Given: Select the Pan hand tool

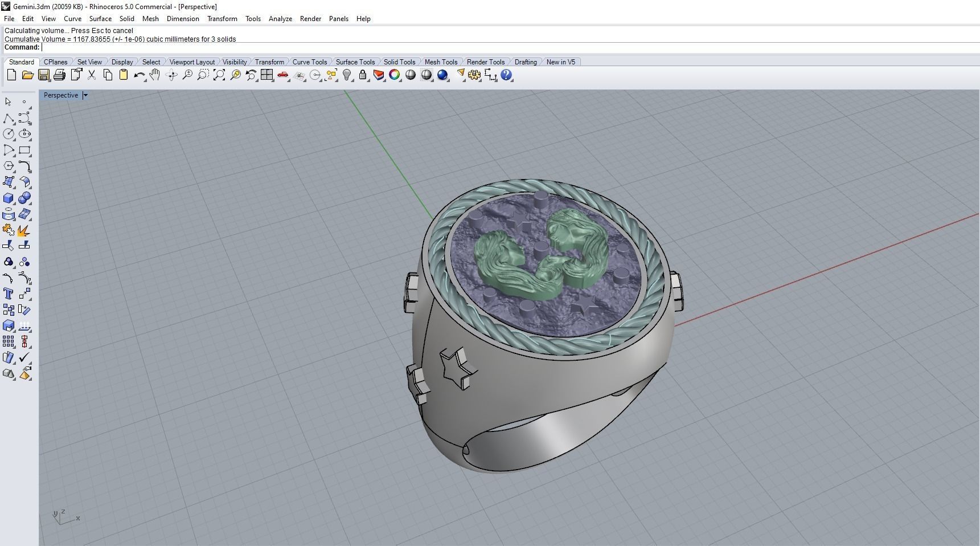Looking at the screenshot, I should point(155,75).
